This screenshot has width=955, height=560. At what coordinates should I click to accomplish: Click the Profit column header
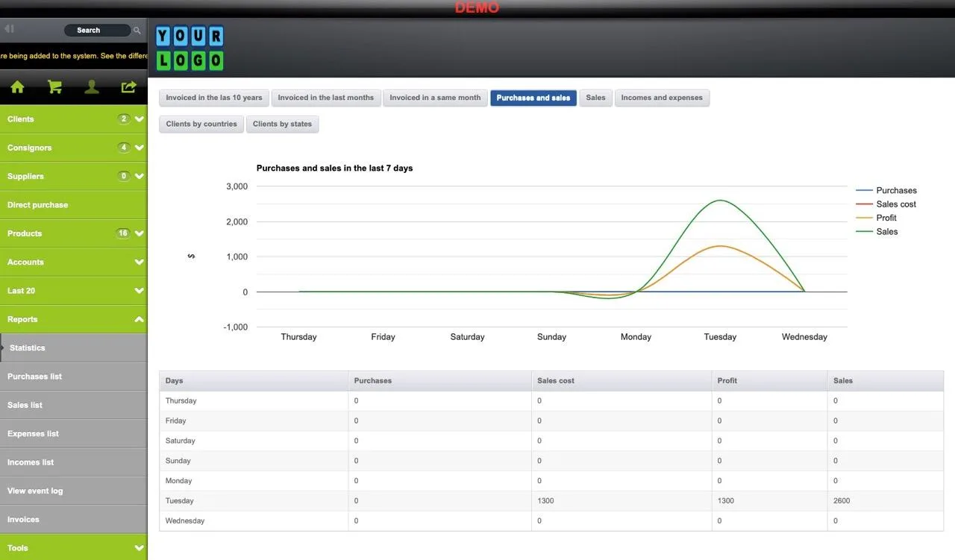pos(769,381)
